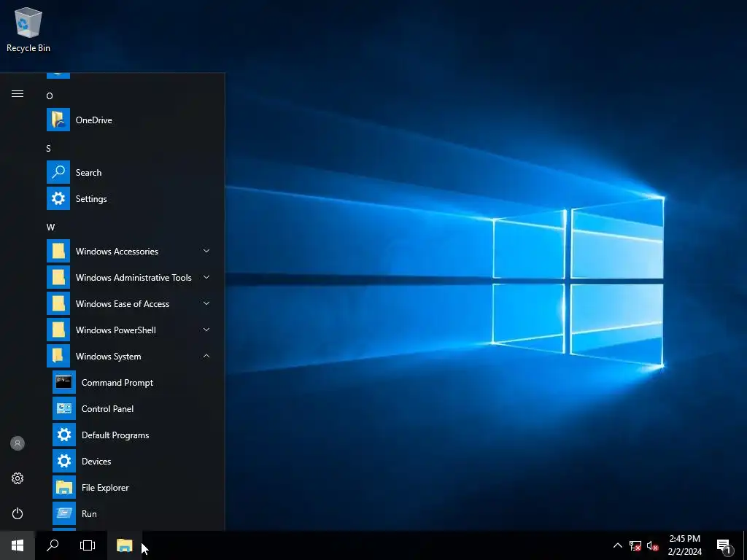
Task: Open the Default Programs gear icon
Action: click(64, 435)
